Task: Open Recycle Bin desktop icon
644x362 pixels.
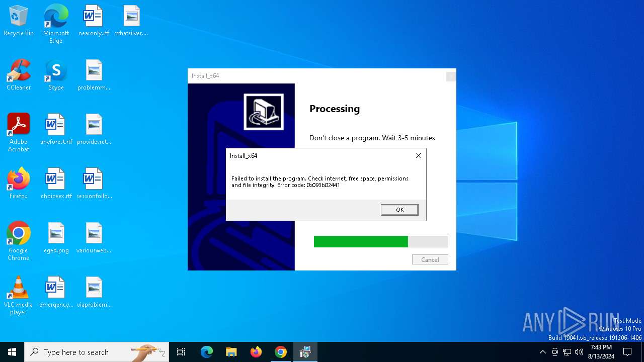Action: point(19,21)
